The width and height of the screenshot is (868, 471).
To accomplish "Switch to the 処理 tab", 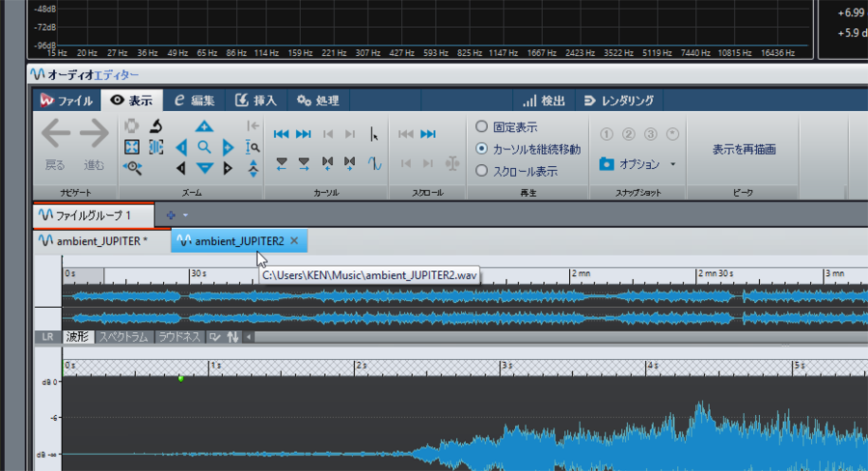I will [x=318, y=100].
